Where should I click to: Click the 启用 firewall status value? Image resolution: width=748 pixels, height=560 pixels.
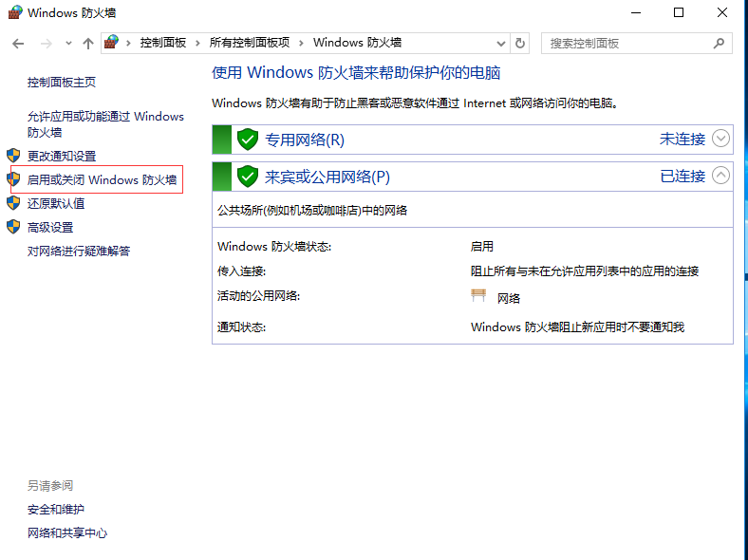(482, 247)
